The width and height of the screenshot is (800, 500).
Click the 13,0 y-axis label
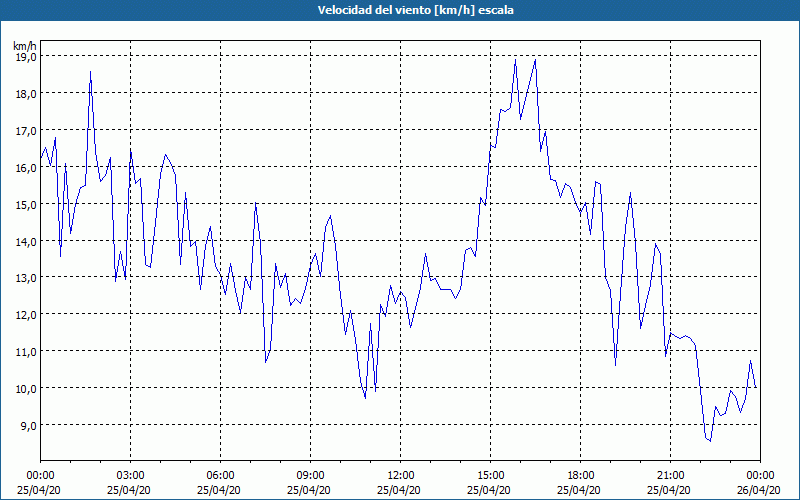pyautogui.click(x=26, y=278)
